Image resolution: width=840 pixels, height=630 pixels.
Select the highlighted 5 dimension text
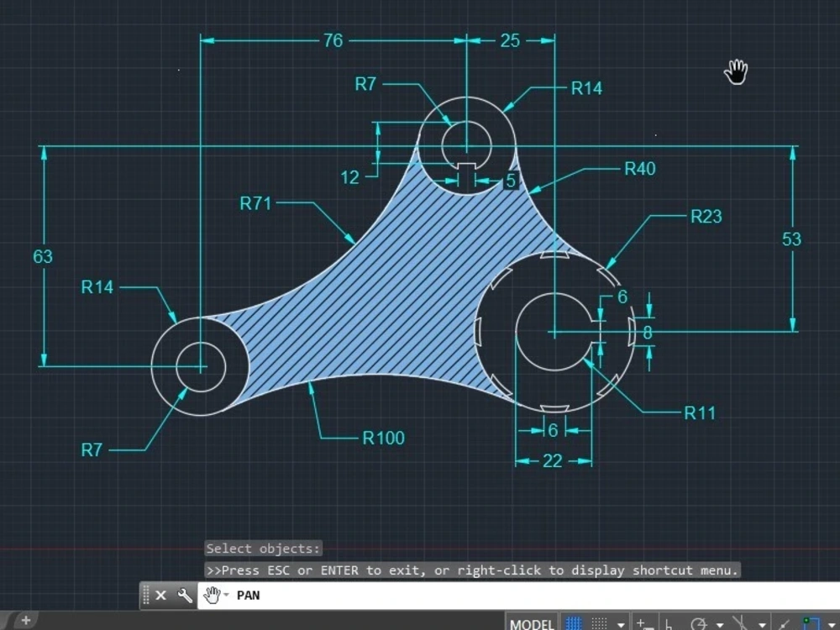tap(511, 181)
